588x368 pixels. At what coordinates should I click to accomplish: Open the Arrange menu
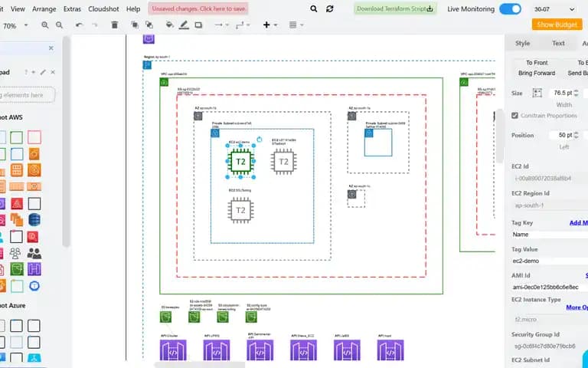(44, 8)
